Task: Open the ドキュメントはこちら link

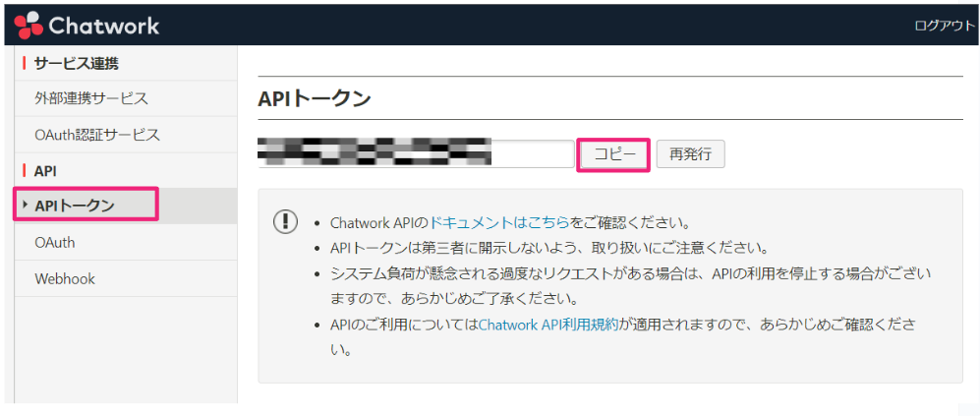Action: [x=498, y=222]
